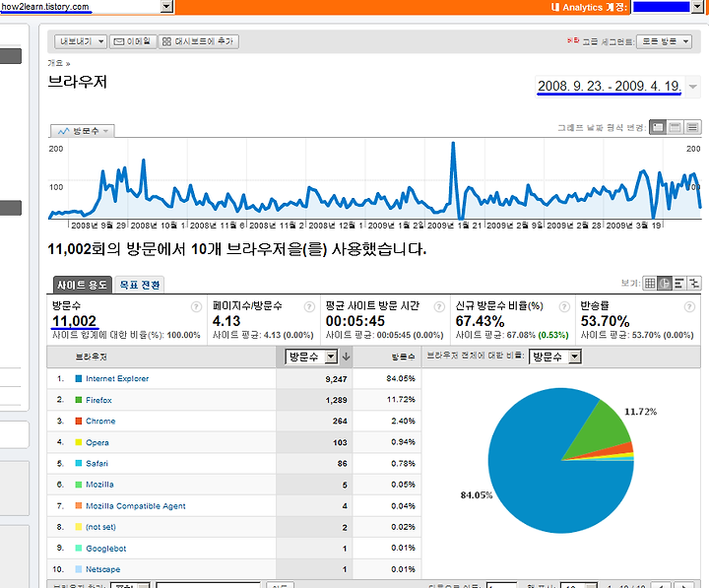
Task: Open the 방문수 graph metric dropdown tab
Action: coord(82,131)
